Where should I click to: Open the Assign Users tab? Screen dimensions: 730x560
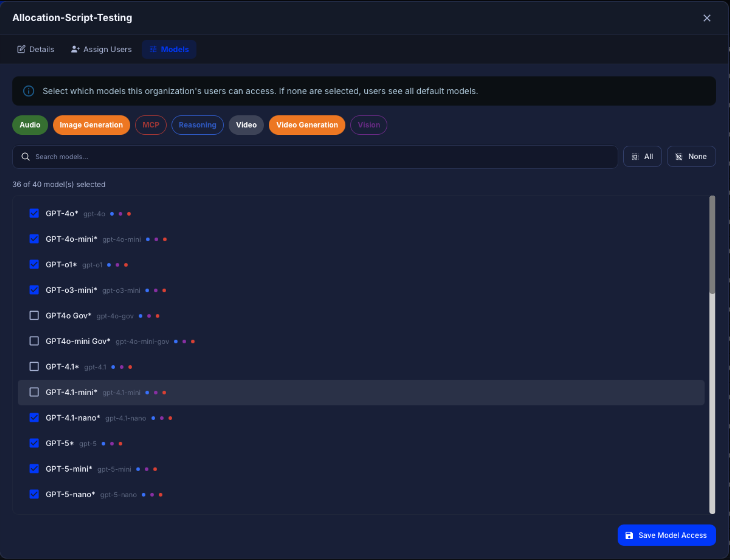click(102, 49)
